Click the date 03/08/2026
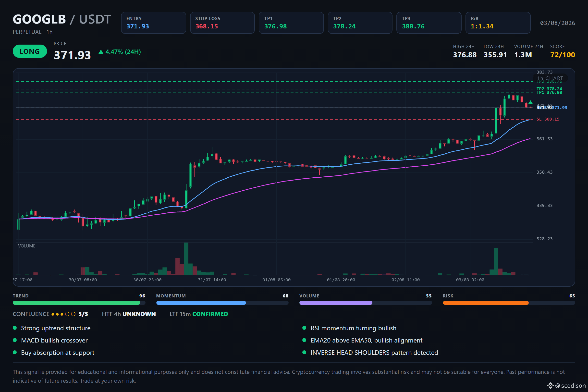The image size is (588, 392). click(558, 23)
